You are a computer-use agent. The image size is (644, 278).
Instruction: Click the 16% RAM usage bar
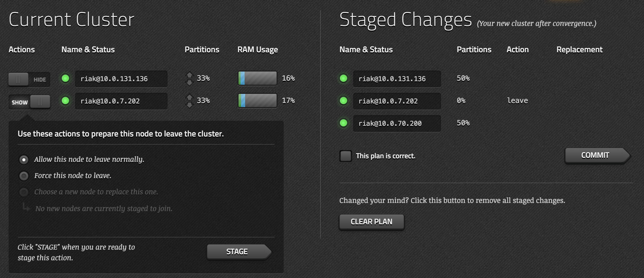click(x=257, y=78)
